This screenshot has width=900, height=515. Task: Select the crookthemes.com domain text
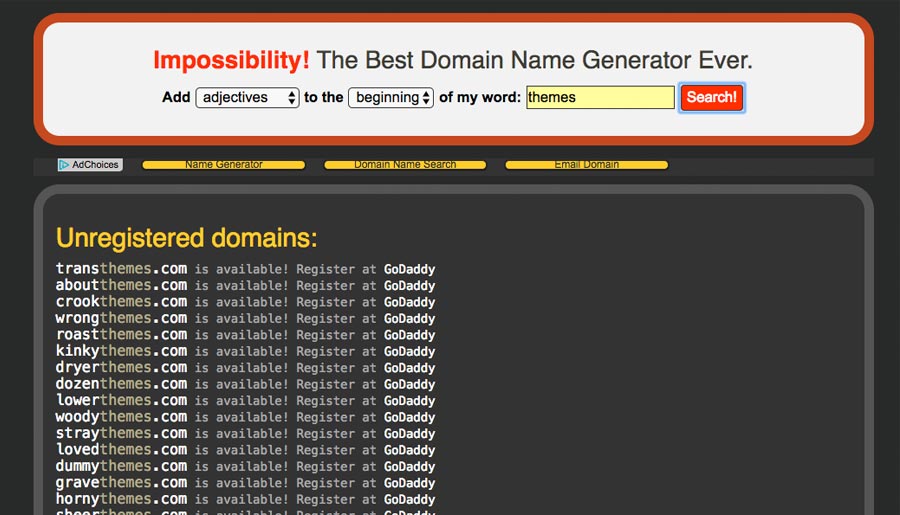(x=121, y=301)
